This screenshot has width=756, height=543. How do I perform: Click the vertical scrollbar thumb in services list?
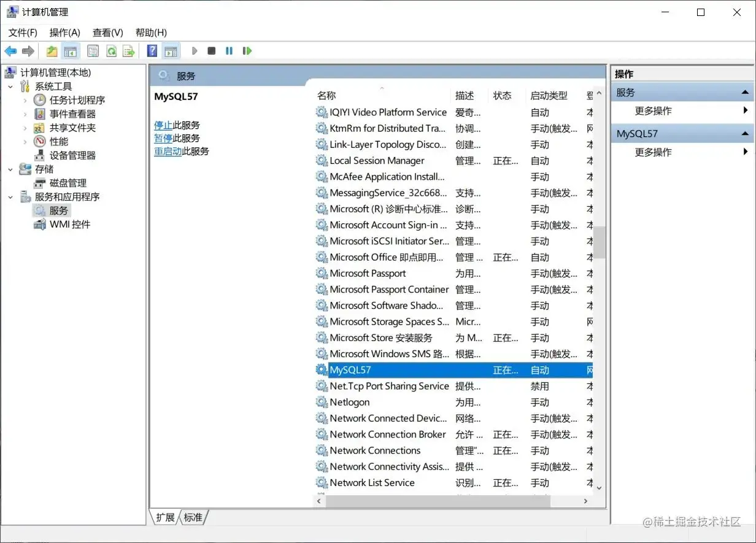pyautogui.click(x=599, y=242)
